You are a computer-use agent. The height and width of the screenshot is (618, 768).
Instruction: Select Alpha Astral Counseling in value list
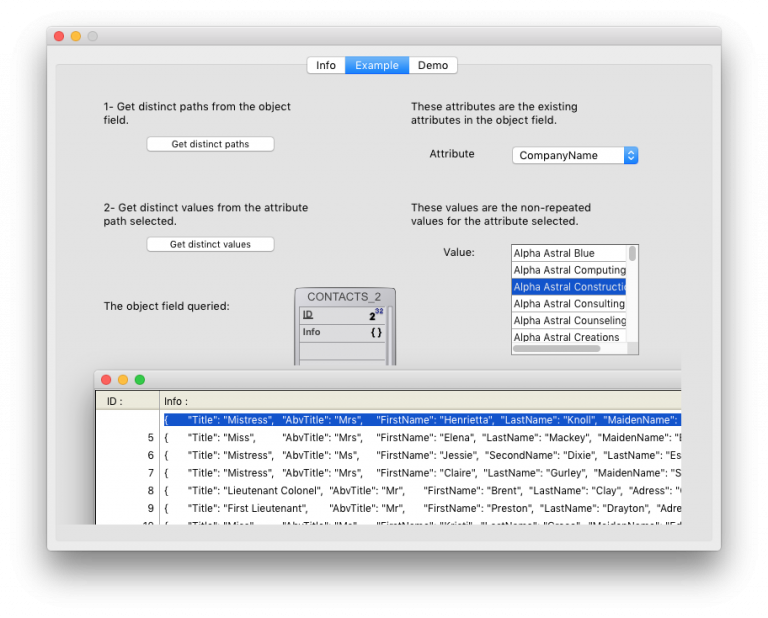569,320
